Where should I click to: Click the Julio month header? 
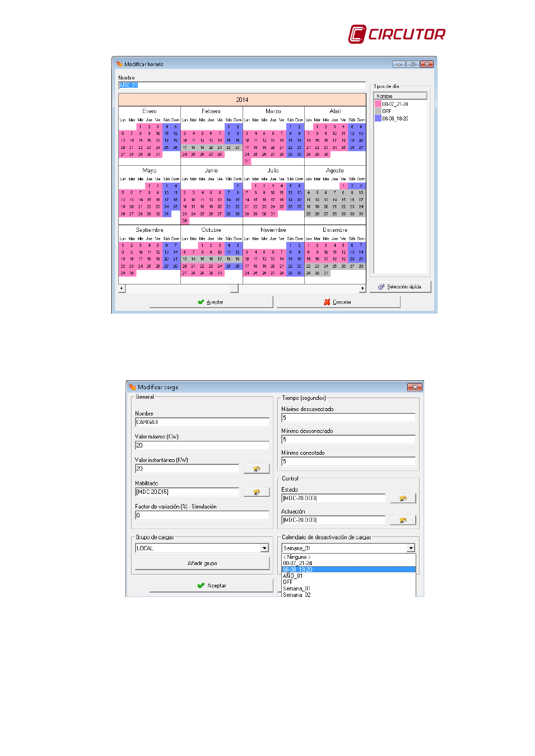(x=273, y=171)
